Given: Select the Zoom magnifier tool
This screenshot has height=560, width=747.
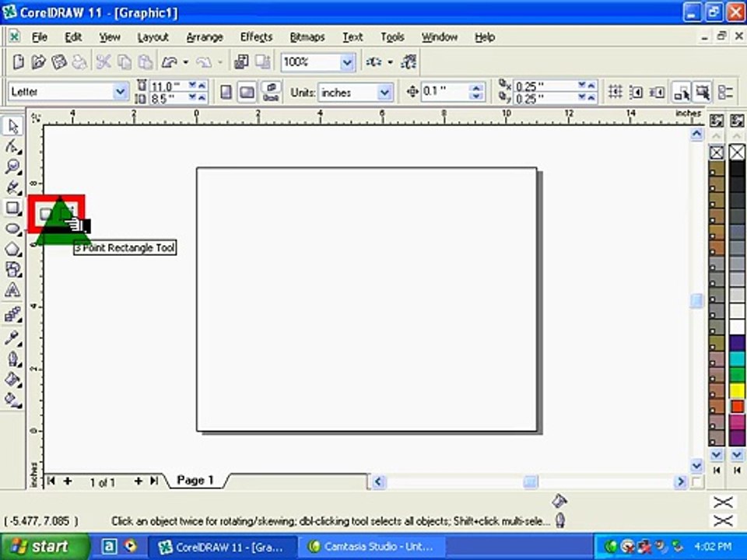Looking at the screenshot, I should tap(13, 167).
